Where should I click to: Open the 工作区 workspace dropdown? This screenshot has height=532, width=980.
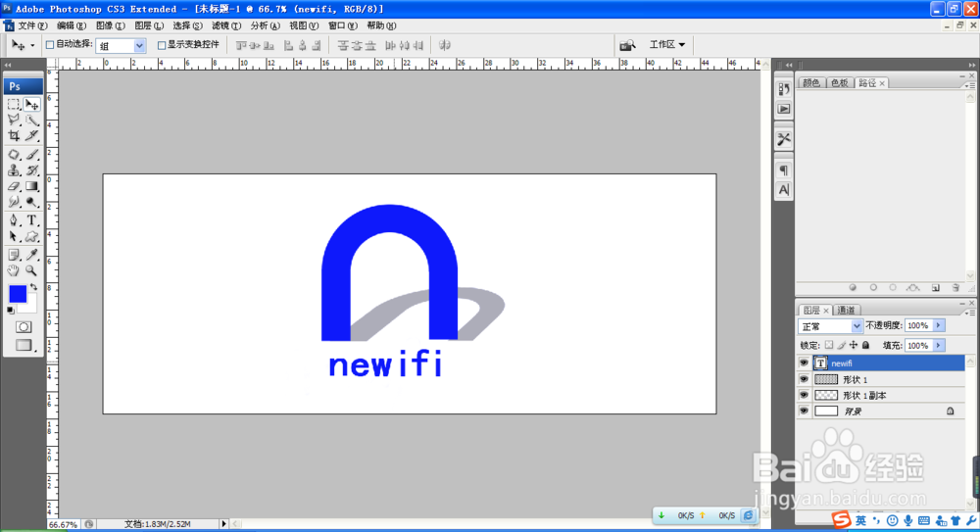click(x=666, y=44)
